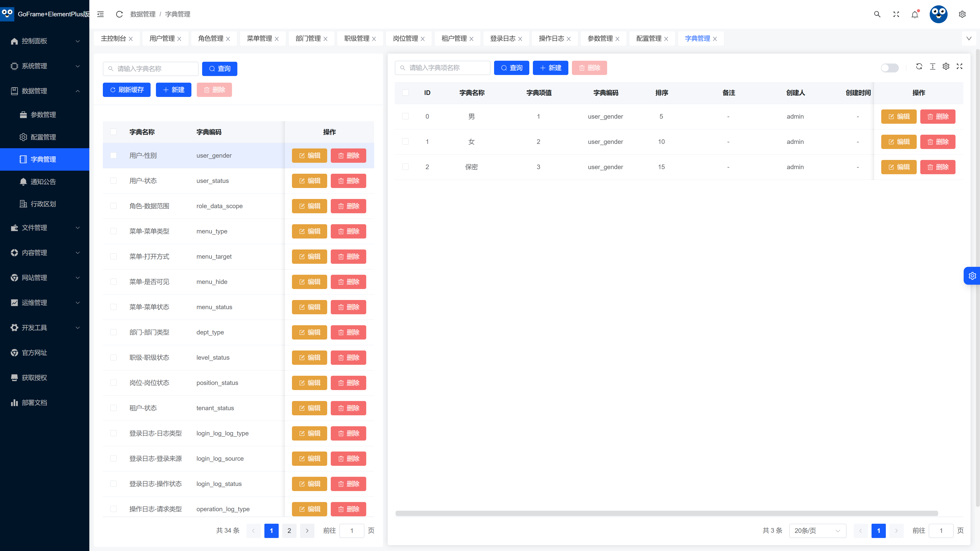Toggle the switch in right table toolbar
Screen dimensions: 980x551
click(x=889, y=68)
